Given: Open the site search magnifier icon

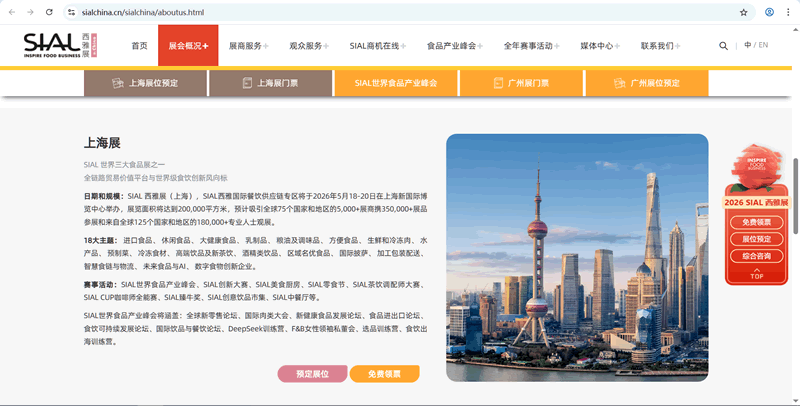Looking at the screenshot, I should point(723,46).
